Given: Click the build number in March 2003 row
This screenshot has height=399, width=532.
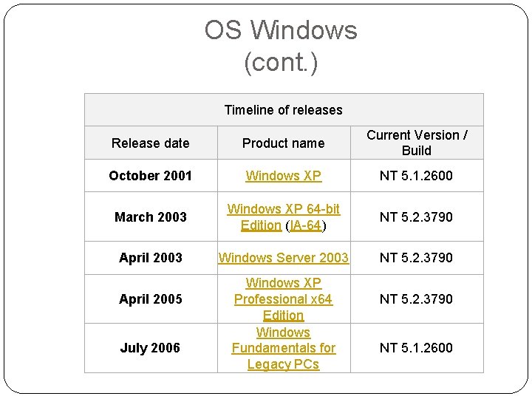Looking at the screenshot, I should coord(416,217).
